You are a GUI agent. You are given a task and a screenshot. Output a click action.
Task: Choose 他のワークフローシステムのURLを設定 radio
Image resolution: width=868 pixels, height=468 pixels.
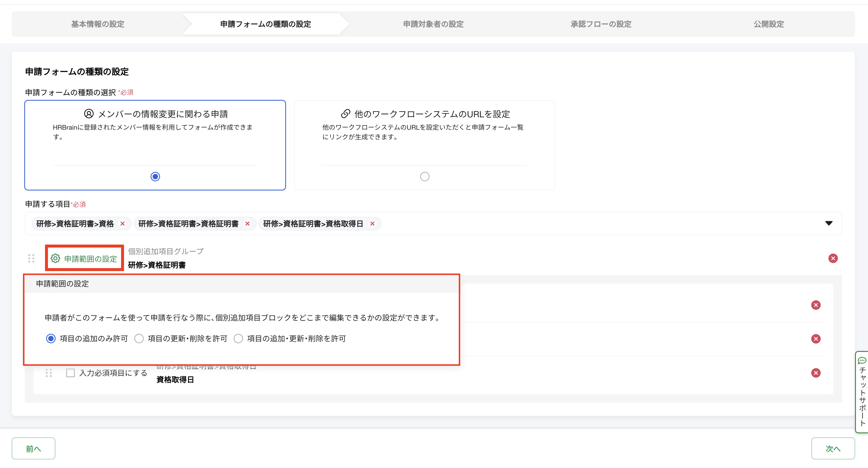425,176
